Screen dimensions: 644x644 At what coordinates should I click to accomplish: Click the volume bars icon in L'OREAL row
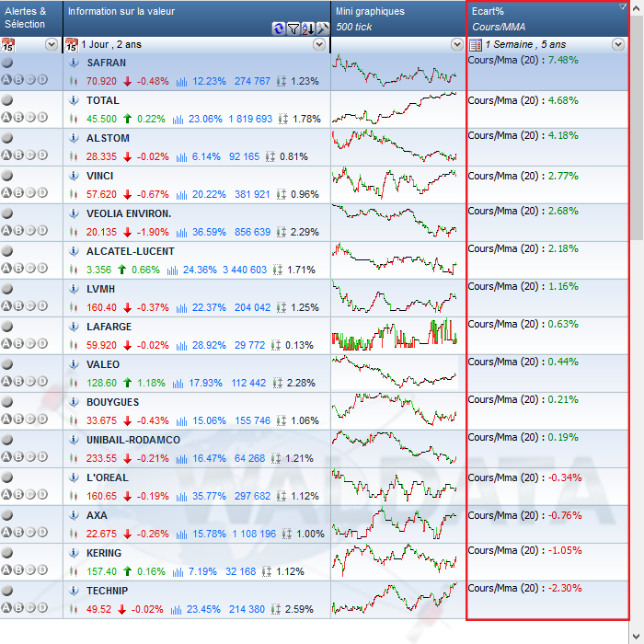click(x=181, y=496)
